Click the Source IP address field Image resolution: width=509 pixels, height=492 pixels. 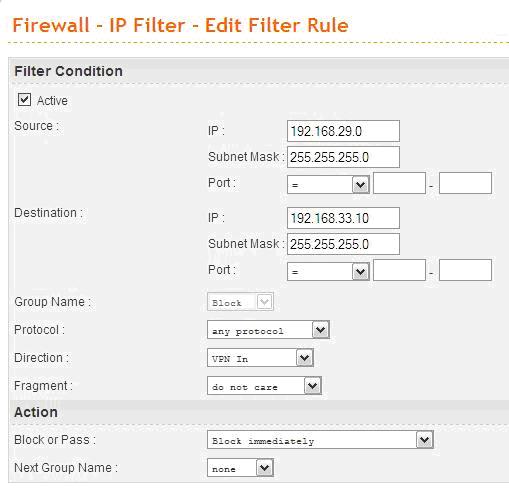point(343,131)
